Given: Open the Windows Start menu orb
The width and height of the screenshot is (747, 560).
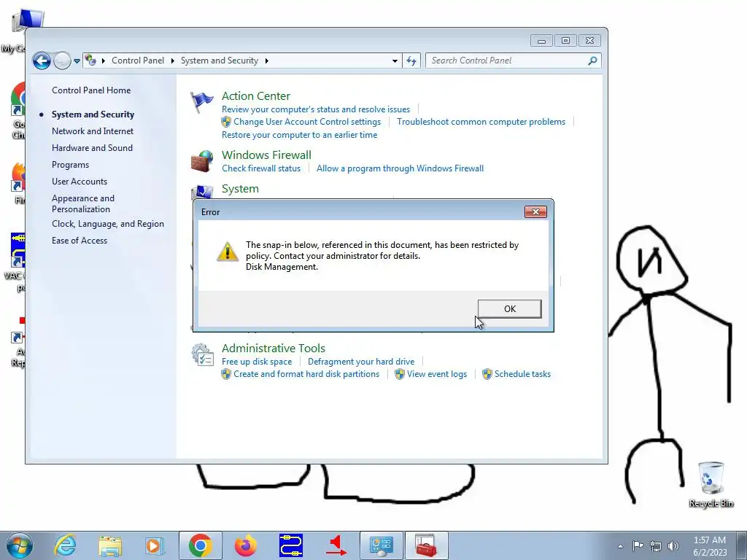Looking at the screenshot, I should (20, 545).
